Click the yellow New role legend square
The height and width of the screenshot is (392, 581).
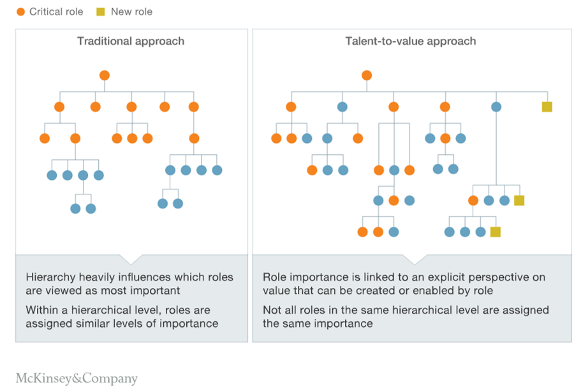pos(100,11)
